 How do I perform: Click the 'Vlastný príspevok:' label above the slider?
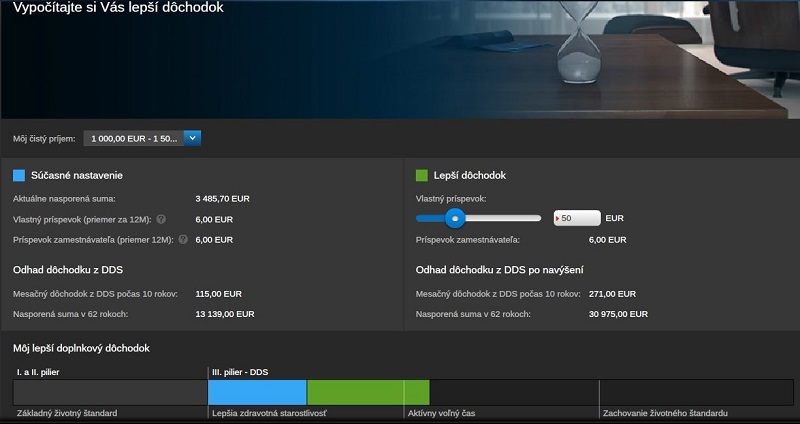pyautogui.click(x=451, y=199)
